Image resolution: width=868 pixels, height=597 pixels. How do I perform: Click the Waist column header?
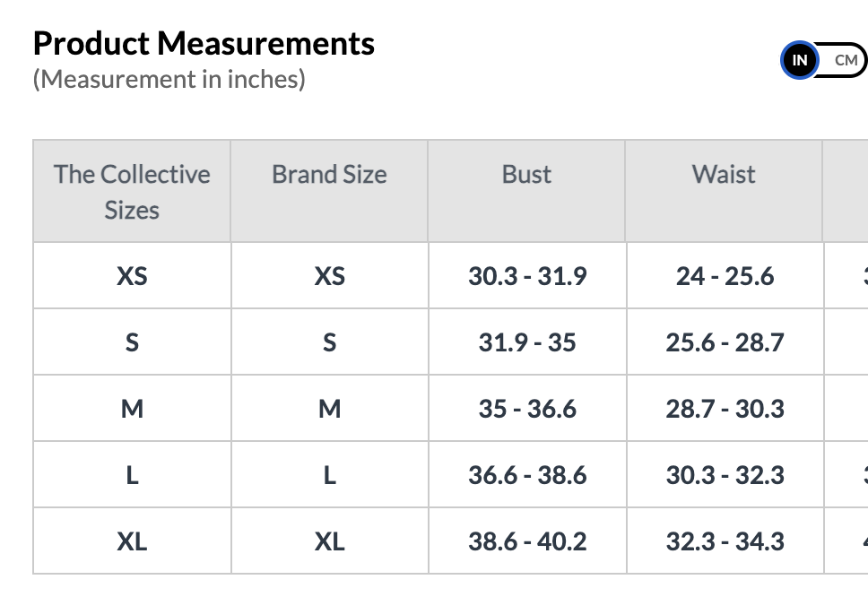(x=724, y=174)
